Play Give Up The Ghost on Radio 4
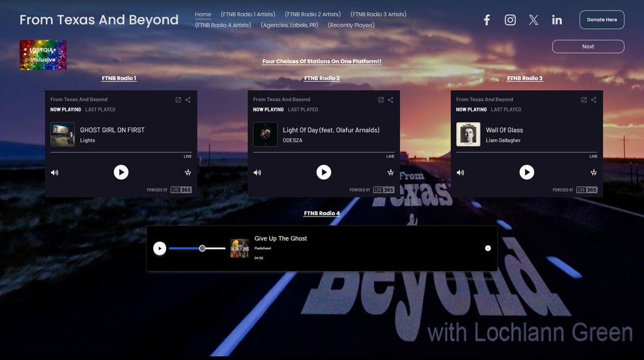The image size is (644, 360). pos(160,249)
